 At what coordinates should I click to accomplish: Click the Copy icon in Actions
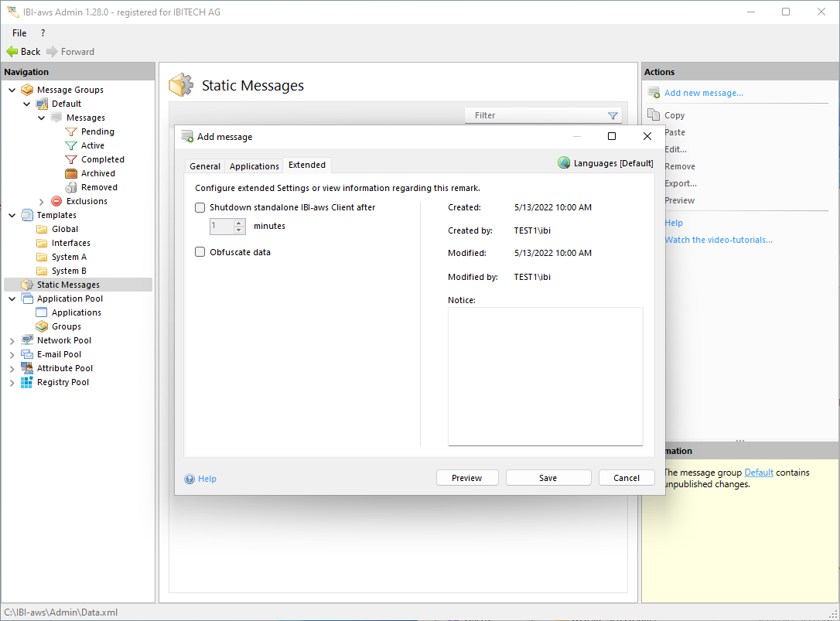click(x=654, y=115)
